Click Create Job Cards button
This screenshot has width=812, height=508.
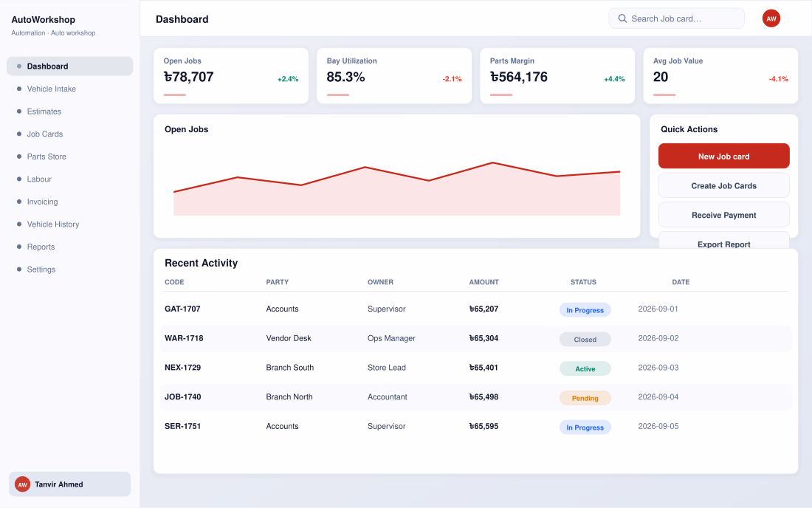pyautogui.click(x=723, y=185)
